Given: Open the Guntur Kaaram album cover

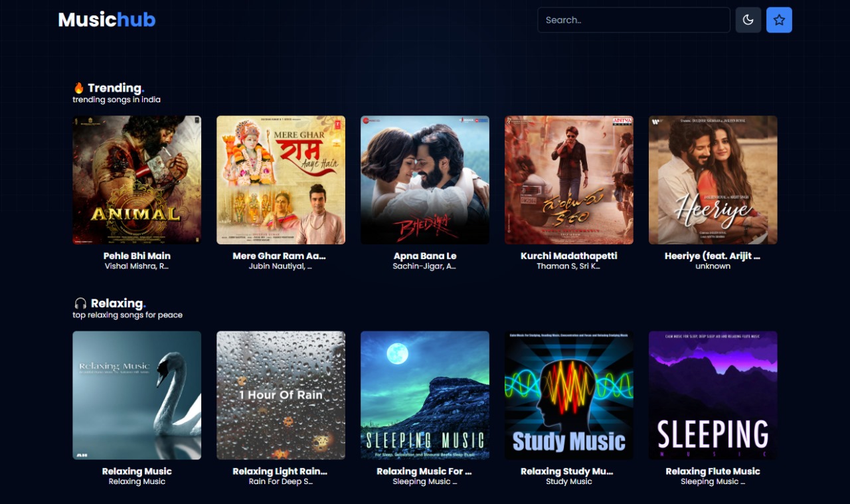Looking at the screenshot, I should (569, 180).
